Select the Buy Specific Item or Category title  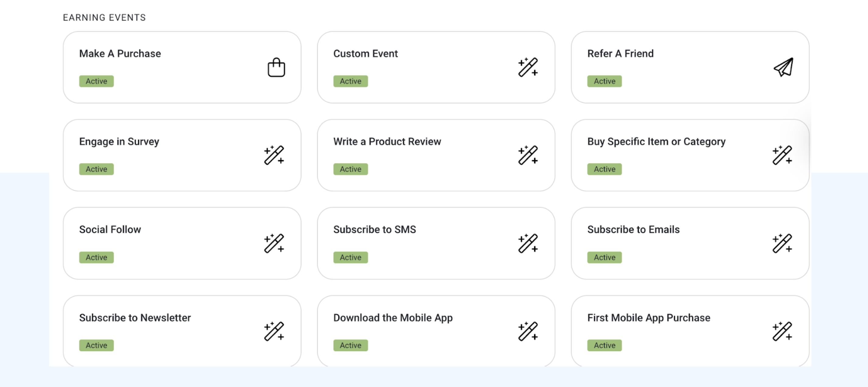pyautogui.click(x=656, y=142)
